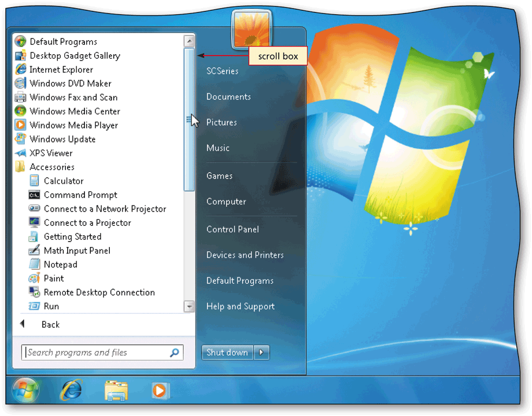Viewport: 532px width, 416px height.
Task: Click the Desktop Gadget Gallery icon
Action: coord(21,55)
